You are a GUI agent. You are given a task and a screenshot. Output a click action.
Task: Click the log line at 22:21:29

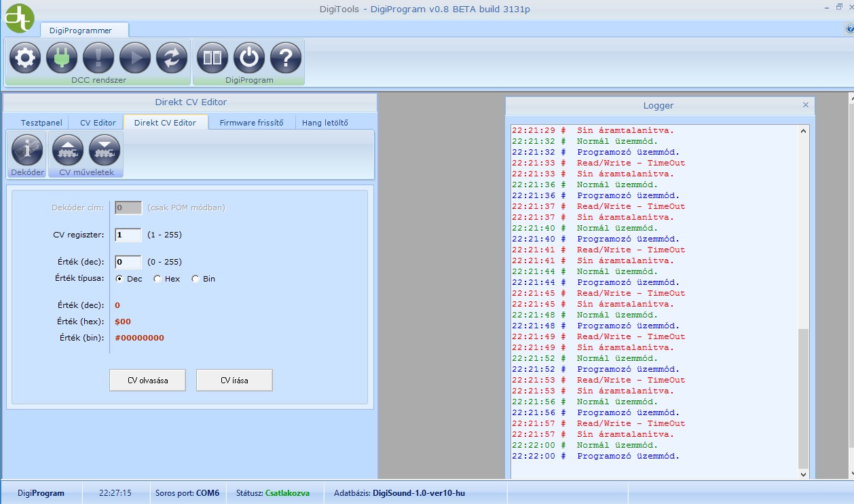[593, 130]
